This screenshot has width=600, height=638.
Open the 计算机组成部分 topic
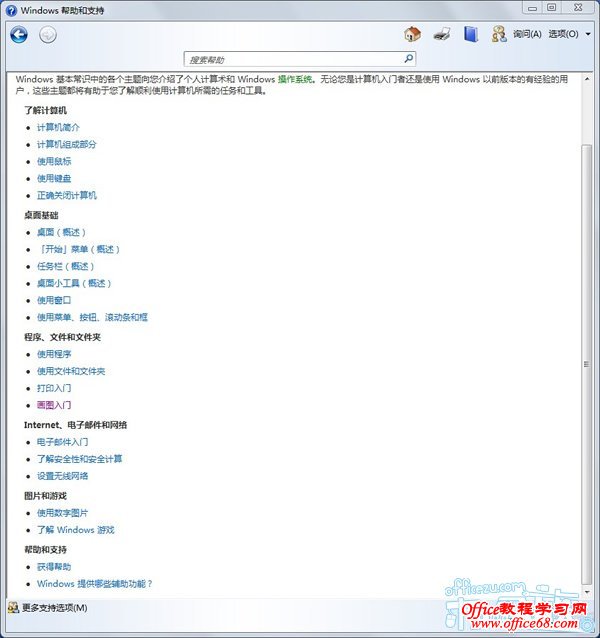(x=67, y=144)
